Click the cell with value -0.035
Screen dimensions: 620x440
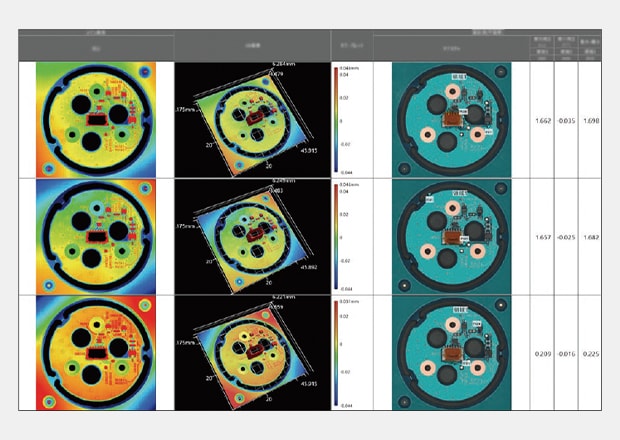click(566, 120)
